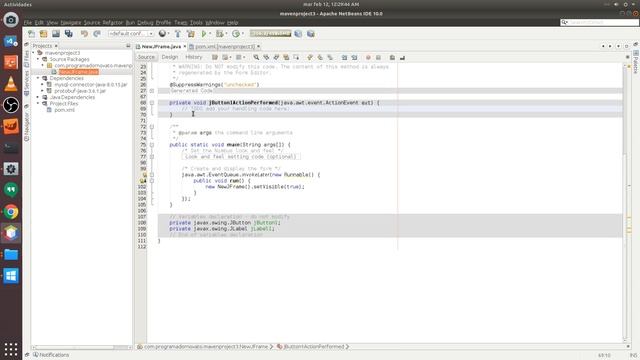The image size is (640, 360).
Task: Close the NewJFrame.java tab
Action: (x=184, y=47)
